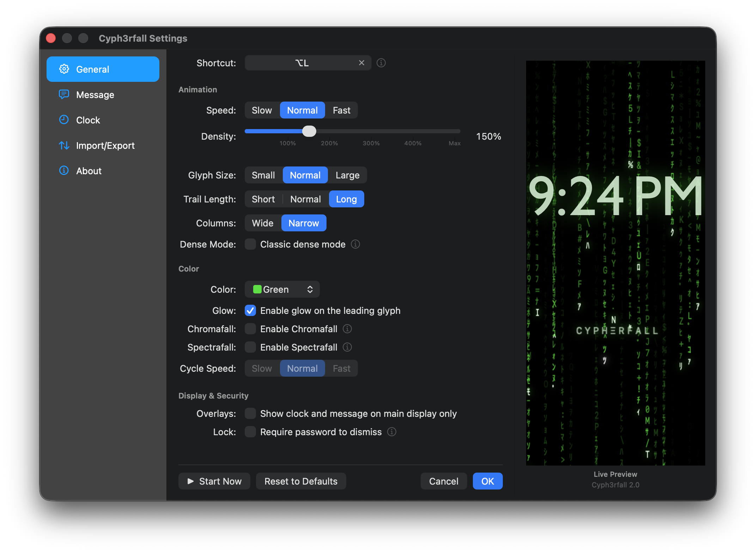The image size is (756, 553).
Task: Click Reset to Defaults
Action: [x=301, y=481]
